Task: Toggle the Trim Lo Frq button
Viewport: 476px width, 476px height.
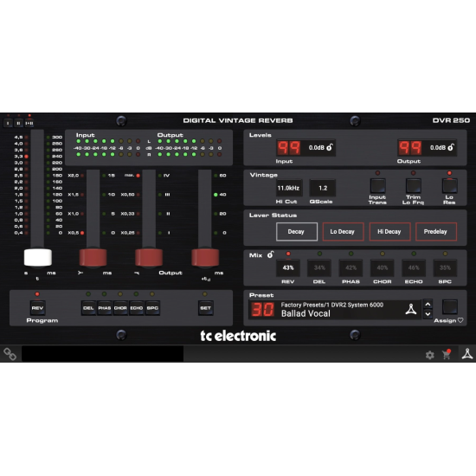Action: 414,185
